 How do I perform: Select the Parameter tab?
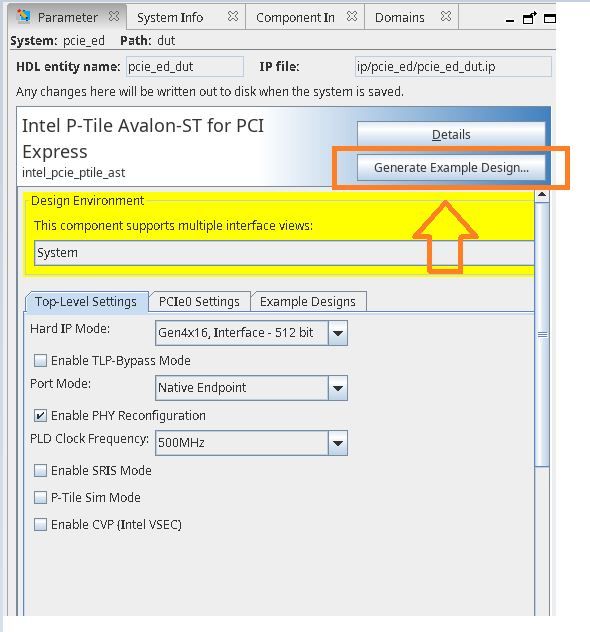[x=67, y=17]
